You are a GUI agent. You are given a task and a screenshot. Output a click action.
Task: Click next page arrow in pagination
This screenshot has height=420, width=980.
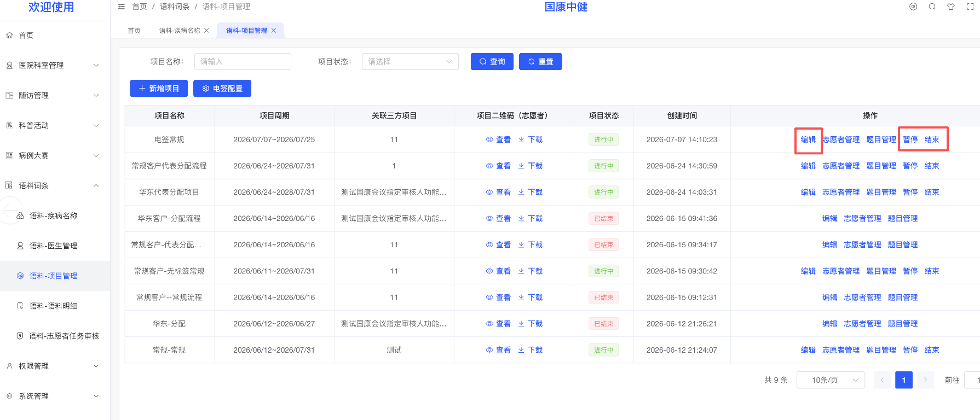[925, 380]
